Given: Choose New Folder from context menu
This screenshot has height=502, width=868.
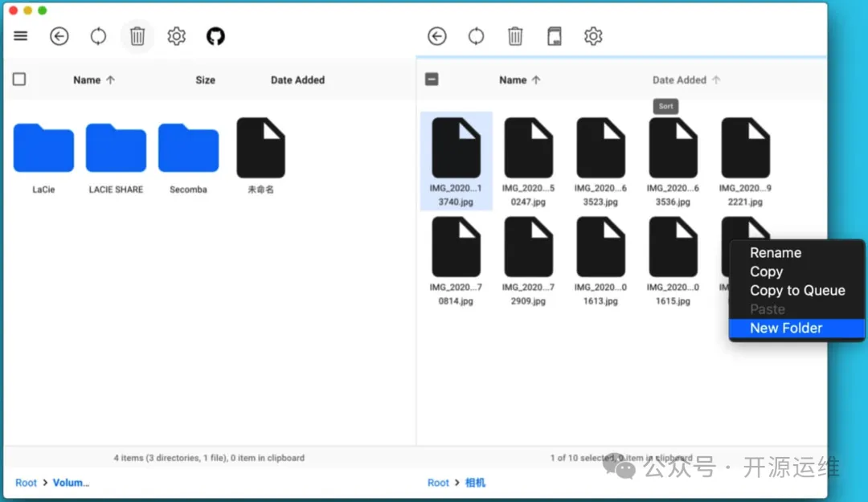Looking at the screenshot, I should [786, 329].
